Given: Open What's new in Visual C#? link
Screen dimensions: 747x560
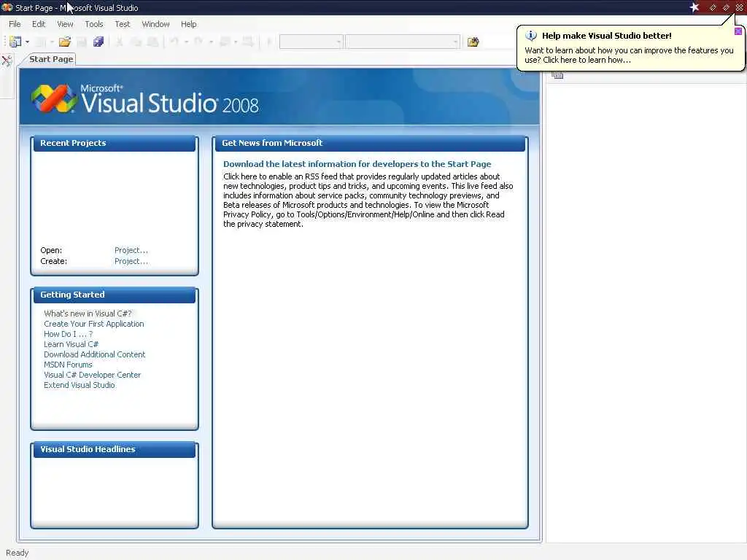Looking at the screenshot, I should click(88, 314).
